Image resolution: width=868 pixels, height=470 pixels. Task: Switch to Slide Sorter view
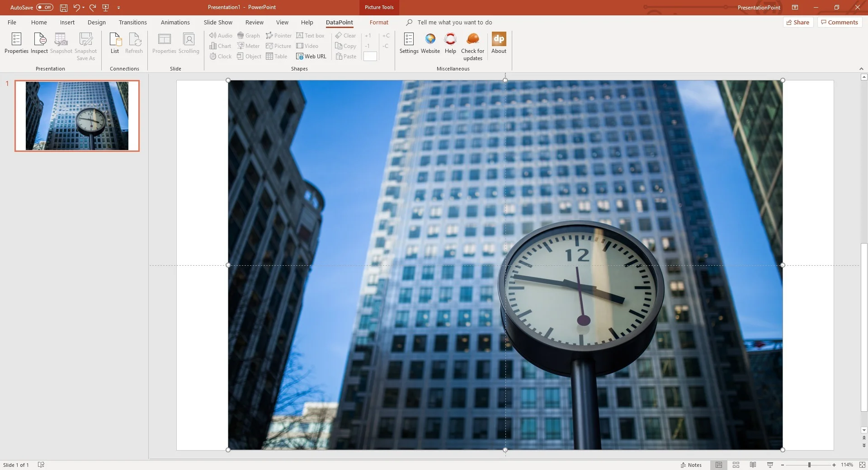pyautogui.click(x=736, y=465)
